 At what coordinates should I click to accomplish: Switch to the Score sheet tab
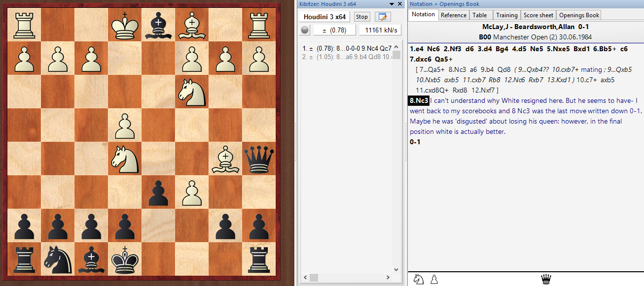tap(538, 15)
